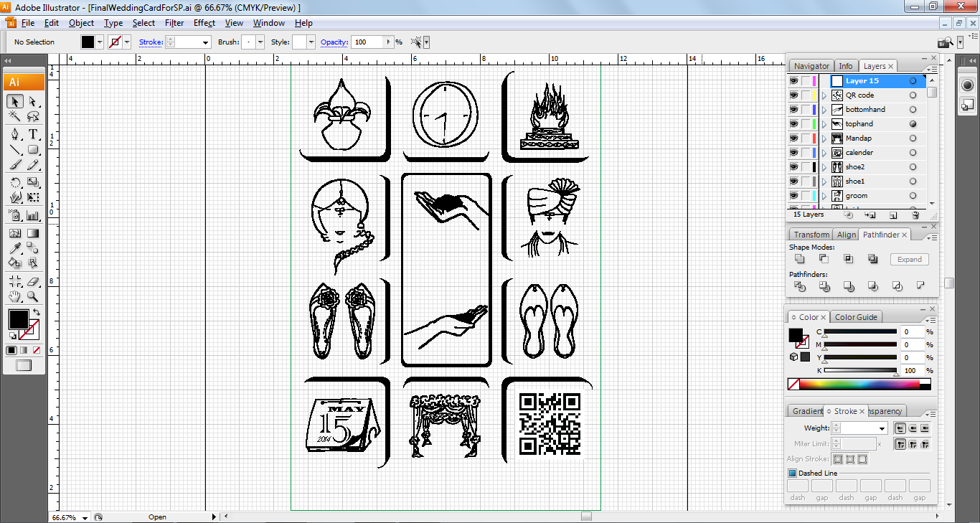
Task: Open the Object menu
Action: point(81,23)
